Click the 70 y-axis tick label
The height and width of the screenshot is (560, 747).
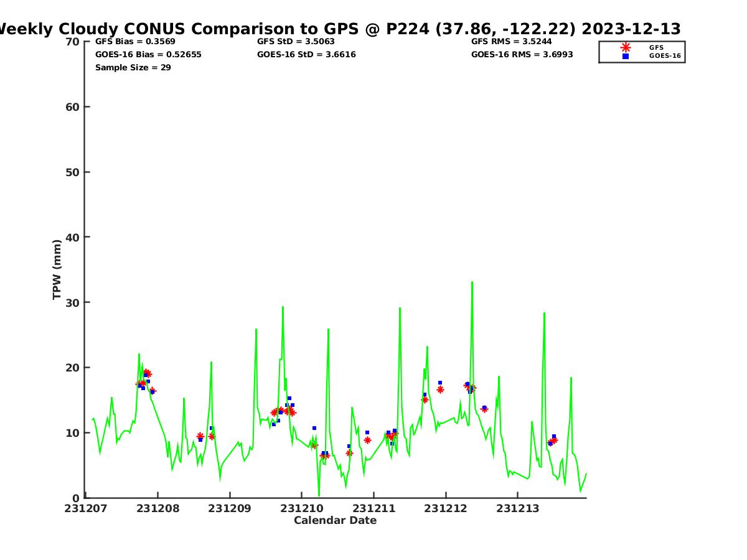tap(73, 42)
